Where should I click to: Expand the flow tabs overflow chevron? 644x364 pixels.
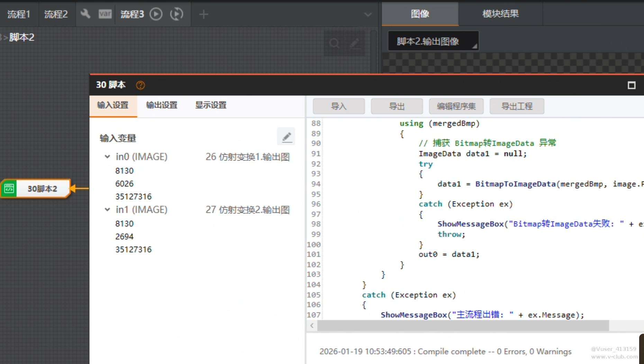(368, 15)
